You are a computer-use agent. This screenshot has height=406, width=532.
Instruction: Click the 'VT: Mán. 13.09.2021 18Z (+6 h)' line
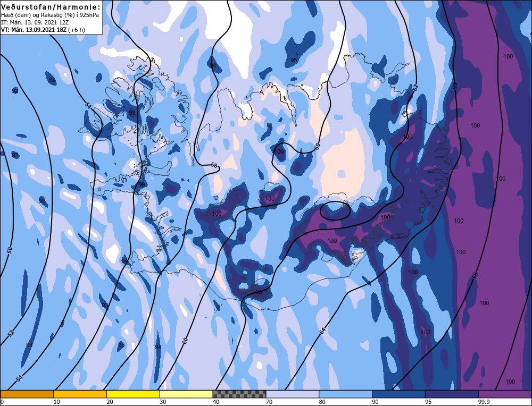43,30
